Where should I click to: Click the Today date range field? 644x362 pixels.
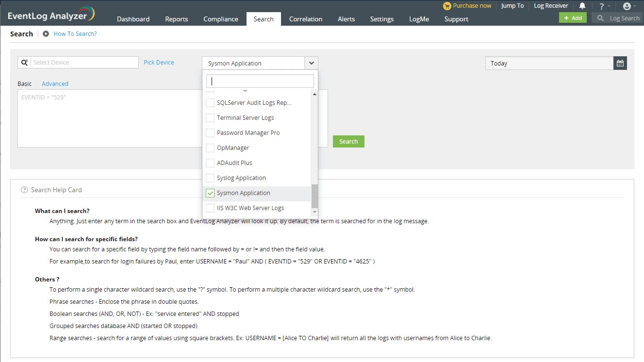[x=549, y=63]
